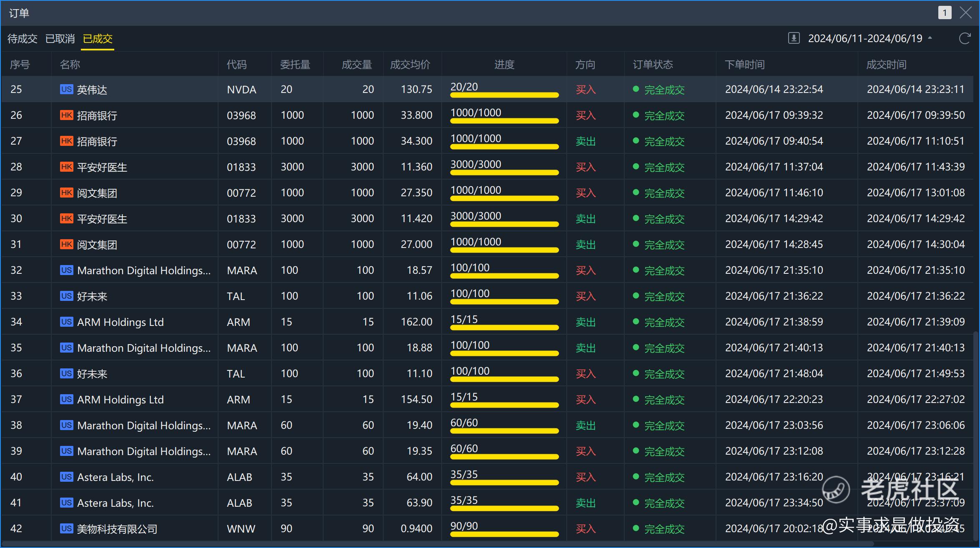Click the 方向 column header
This screenshot has width=980, height=548.
pyautogui.click(x=585, y=65)
